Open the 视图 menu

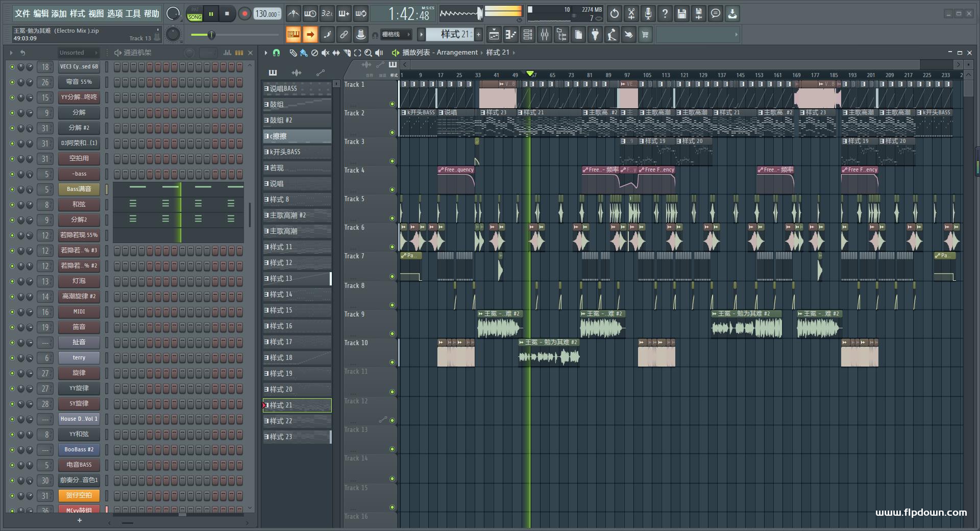pos(96,14)
